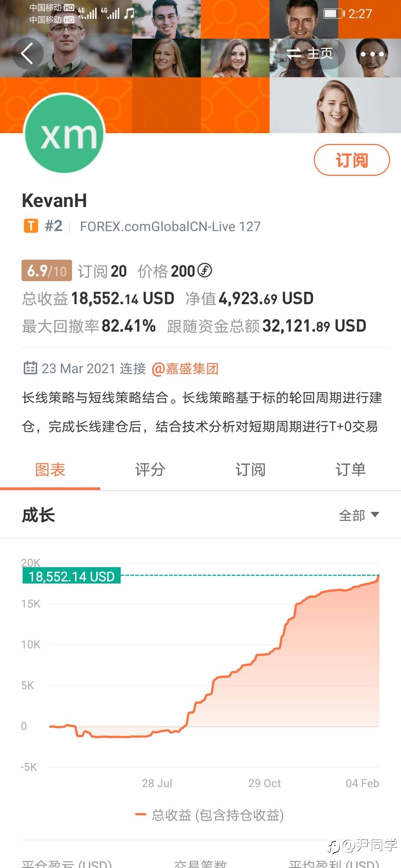The width and height of the screenshot is (401, 868).
Task: Switch to the 评分 tab
Action: [150, 470]
